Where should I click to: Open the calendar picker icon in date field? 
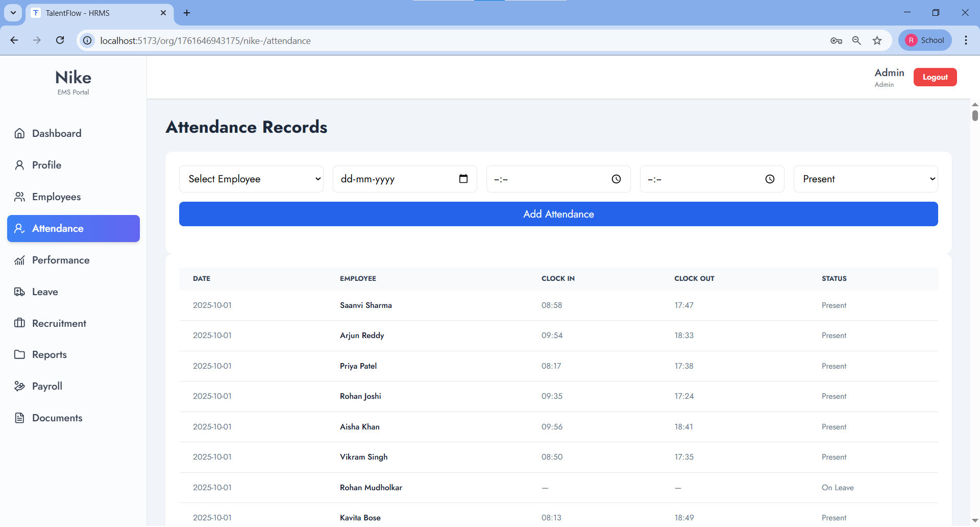(463, 179)
